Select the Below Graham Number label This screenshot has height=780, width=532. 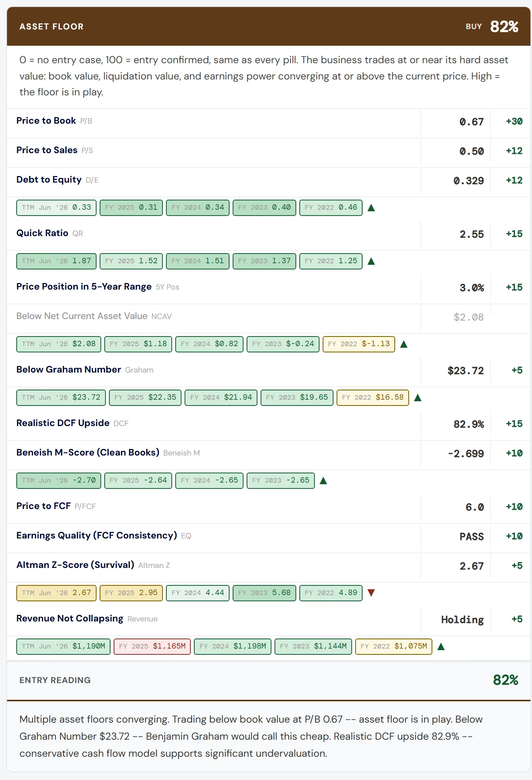pyautogui.click(x=69, y=369)
